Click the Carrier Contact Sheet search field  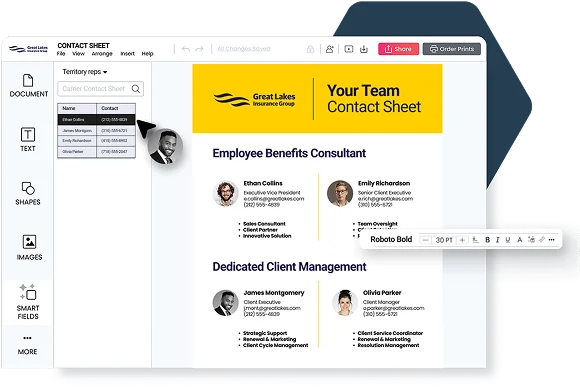[x=101, y=89]
